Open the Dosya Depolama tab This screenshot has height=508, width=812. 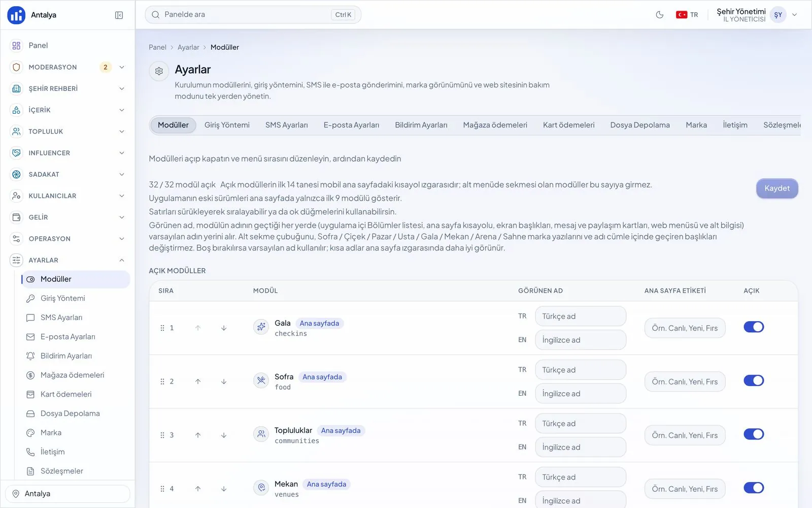point(640,125)
